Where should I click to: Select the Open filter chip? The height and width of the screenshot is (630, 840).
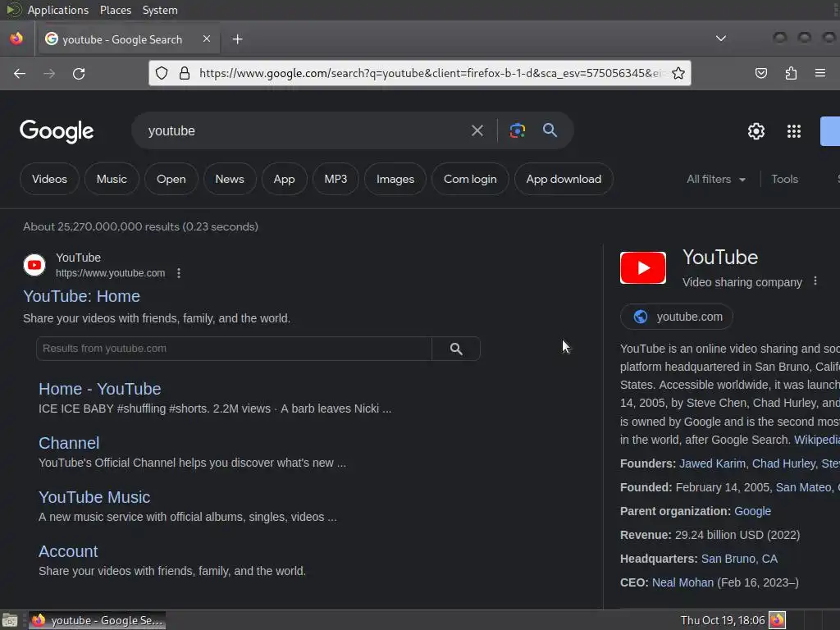171,179
